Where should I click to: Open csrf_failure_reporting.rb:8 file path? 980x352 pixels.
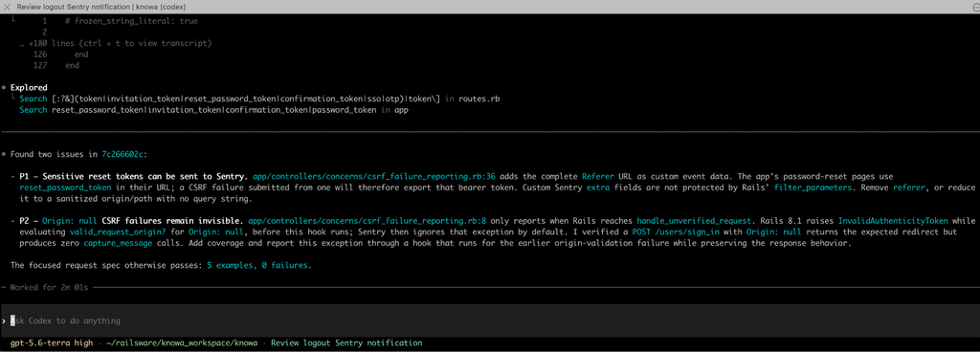pos(367,221)
